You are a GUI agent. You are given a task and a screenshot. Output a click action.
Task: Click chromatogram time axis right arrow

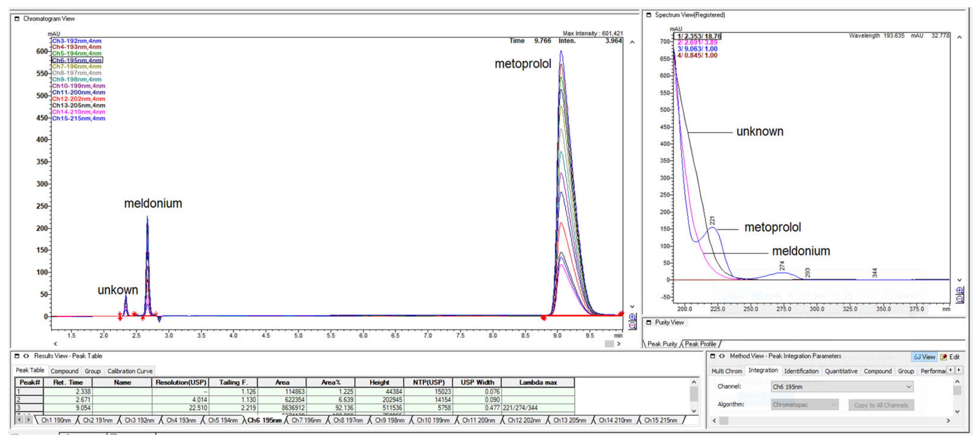click(619, 344)
